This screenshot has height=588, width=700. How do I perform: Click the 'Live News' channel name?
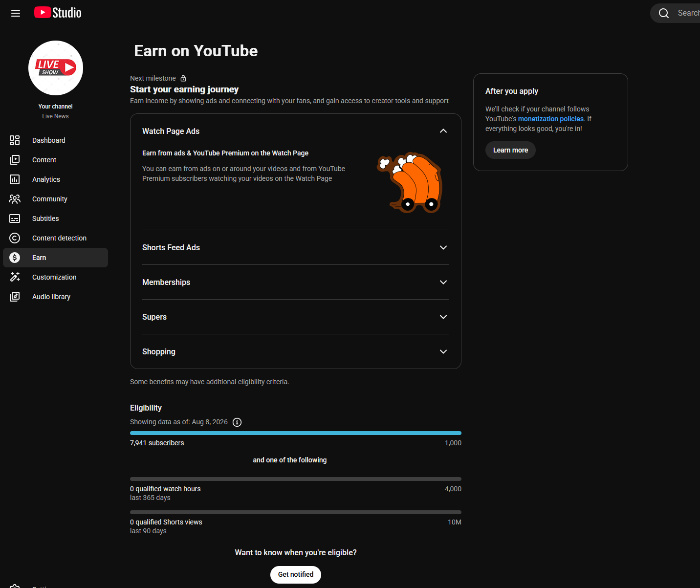(56, 116)
